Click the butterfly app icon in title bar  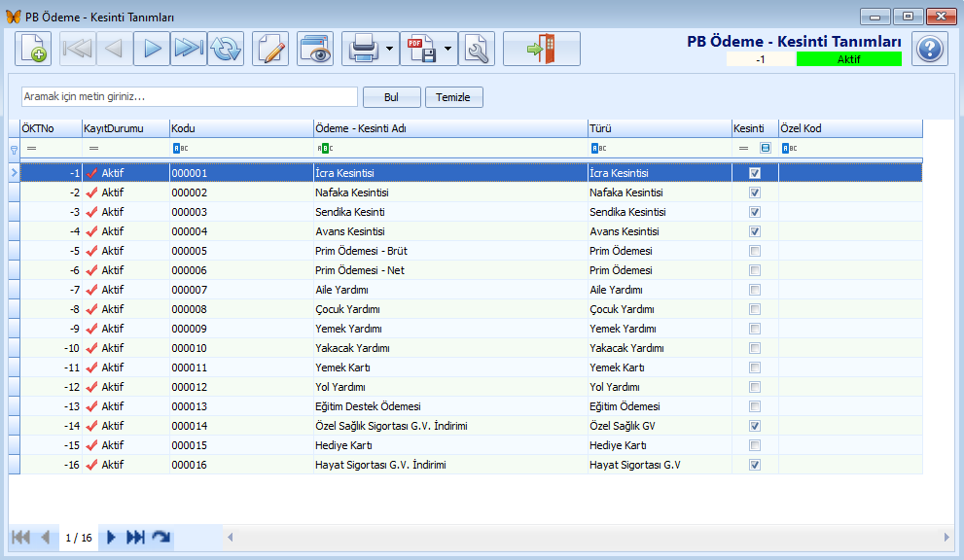point(13,17)
